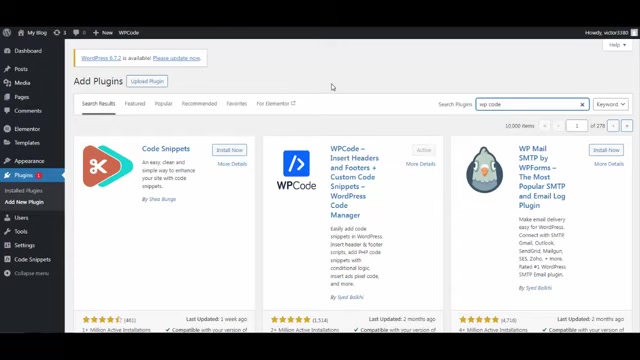This screenshot has width=640, height=360.
Task: Click the WordPress 6.7.2 link
Action: coord(101,58)
